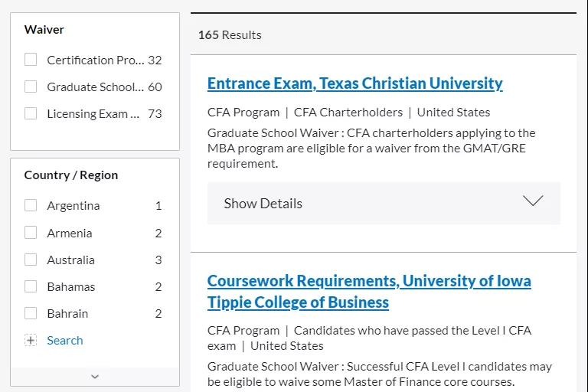588x392 pixels.
Task: Check the Graduate School waiver filter
Action: click(31, 87)
